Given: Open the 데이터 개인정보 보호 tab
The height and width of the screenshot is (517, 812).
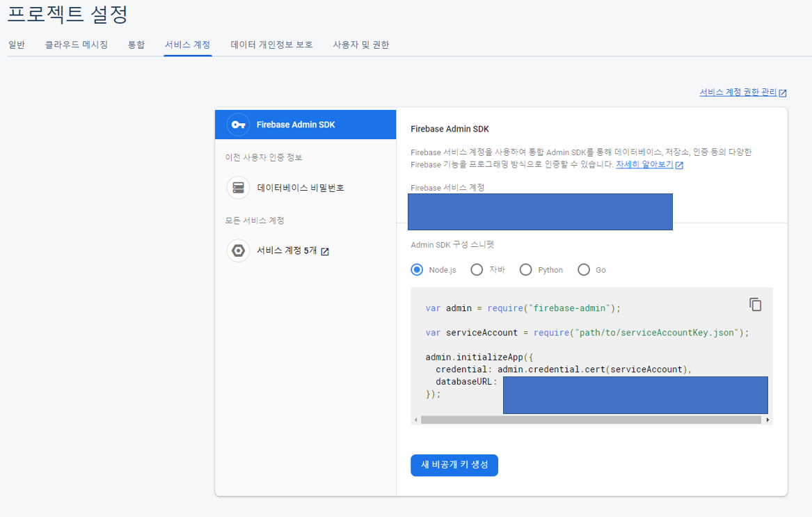Looking at the screenshot, I should [271, 45].
